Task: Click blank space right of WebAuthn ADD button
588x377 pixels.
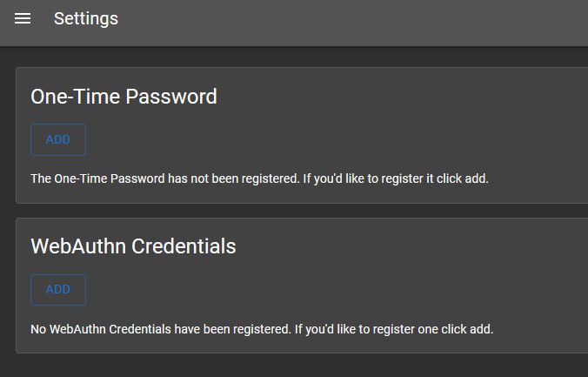Action: (304, 290)
